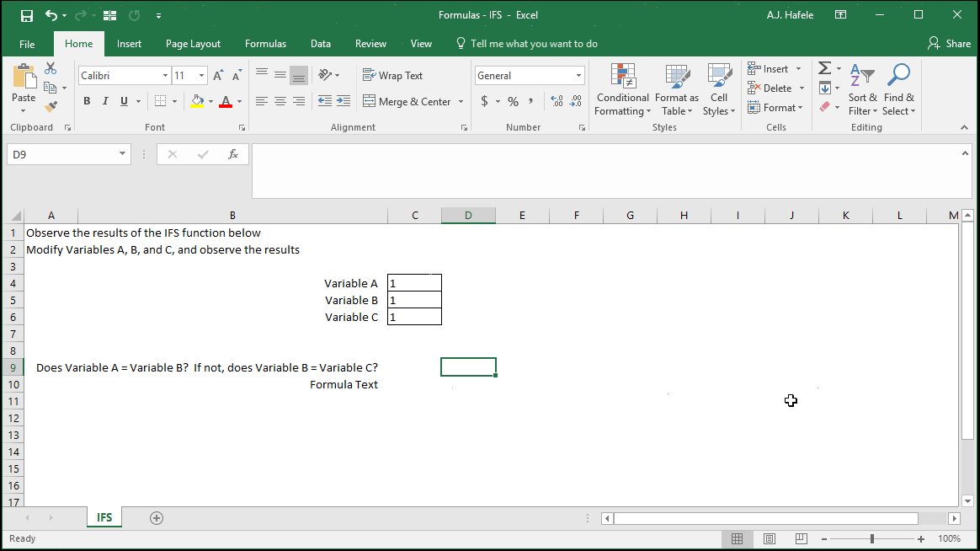
Task: Switch to Page Break Preview in status bar
Action: click(802, 538)
